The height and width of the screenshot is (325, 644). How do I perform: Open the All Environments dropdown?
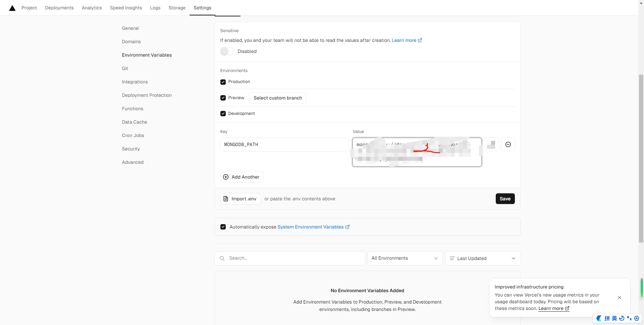[405, 258]
